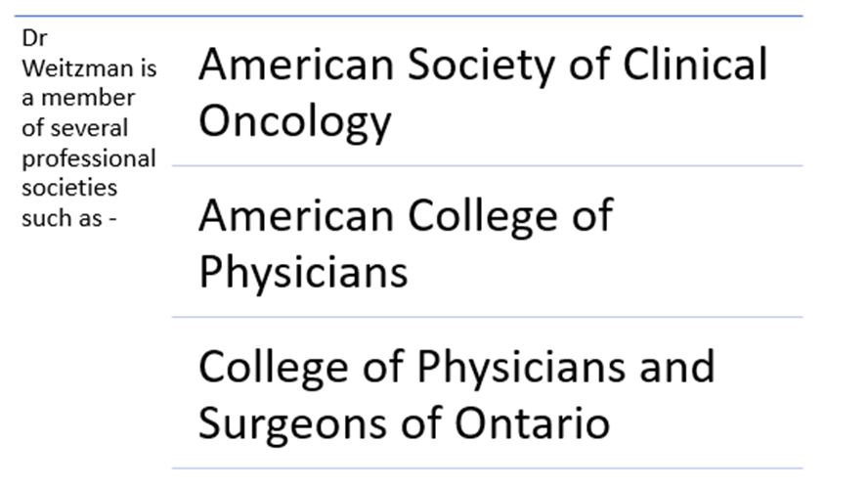
Task: Select the word 'Oncology' in first item
Action: (x=295, y=123)
